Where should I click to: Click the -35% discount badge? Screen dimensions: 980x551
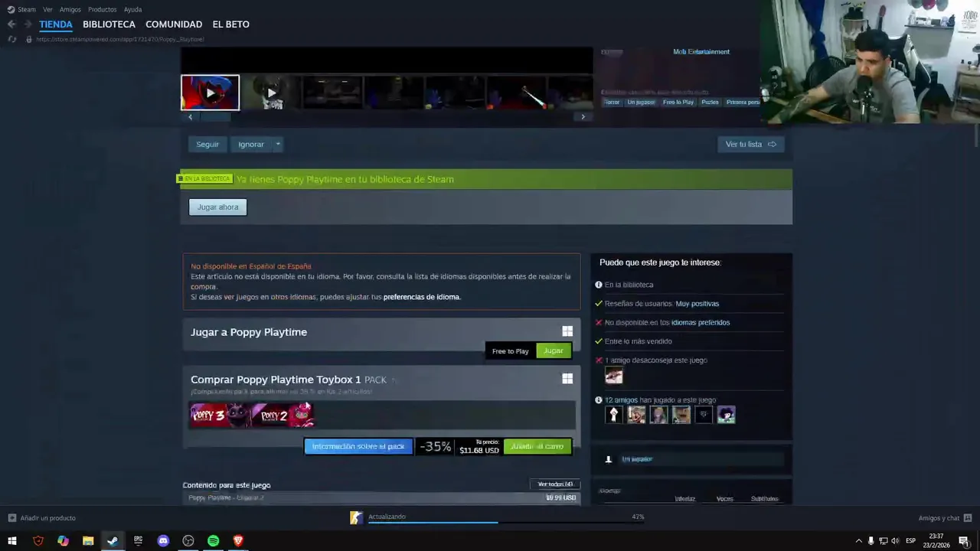coord(435,447)
